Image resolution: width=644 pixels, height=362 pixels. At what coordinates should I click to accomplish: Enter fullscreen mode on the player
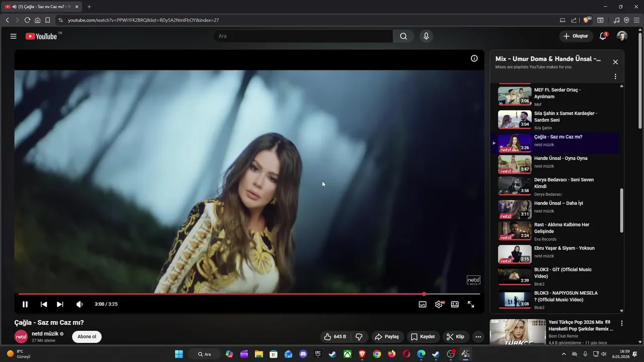[x=471, y=304]
